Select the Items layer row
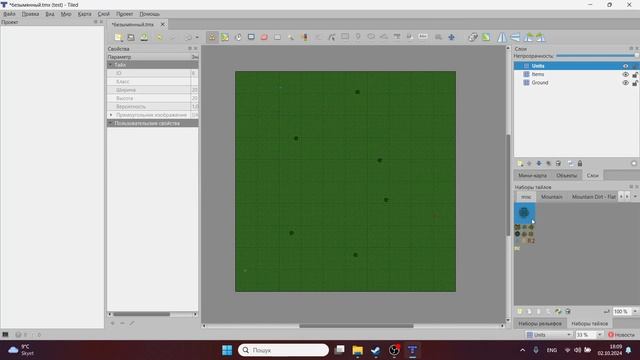 tap(576, 74)
